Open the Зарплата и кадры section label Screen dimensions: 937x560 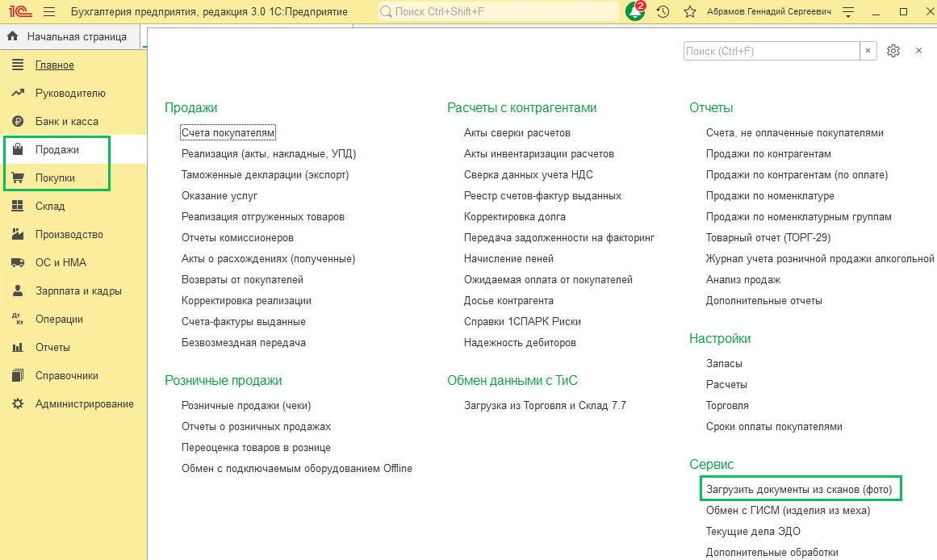pyautogui.click(x=78, y=290)
